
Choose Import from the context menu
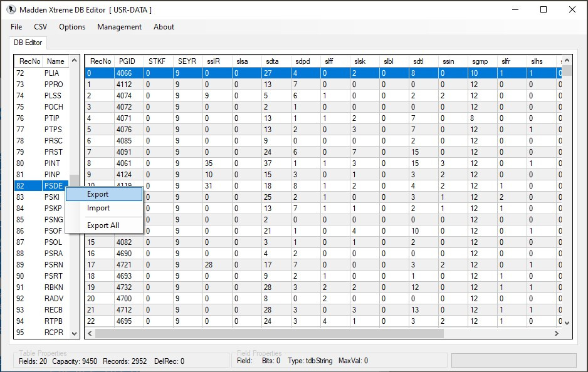(x=104, y=208)
